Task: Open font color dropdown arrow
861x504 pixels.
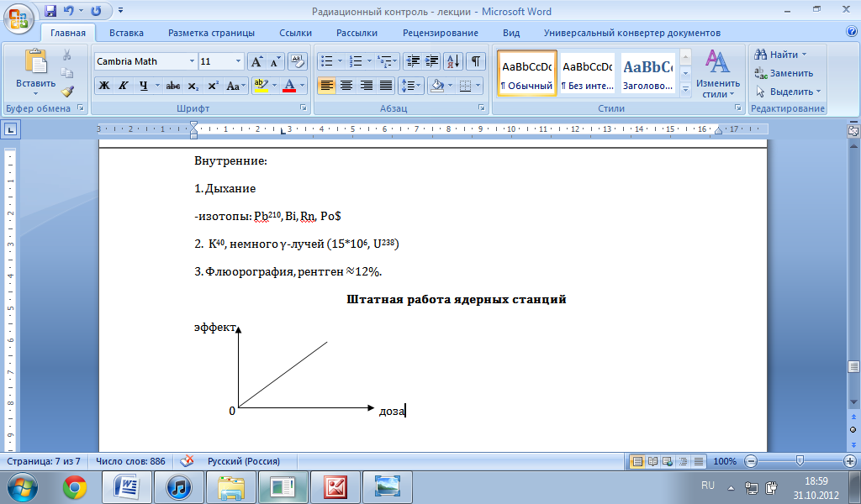Action: point(302,86)
